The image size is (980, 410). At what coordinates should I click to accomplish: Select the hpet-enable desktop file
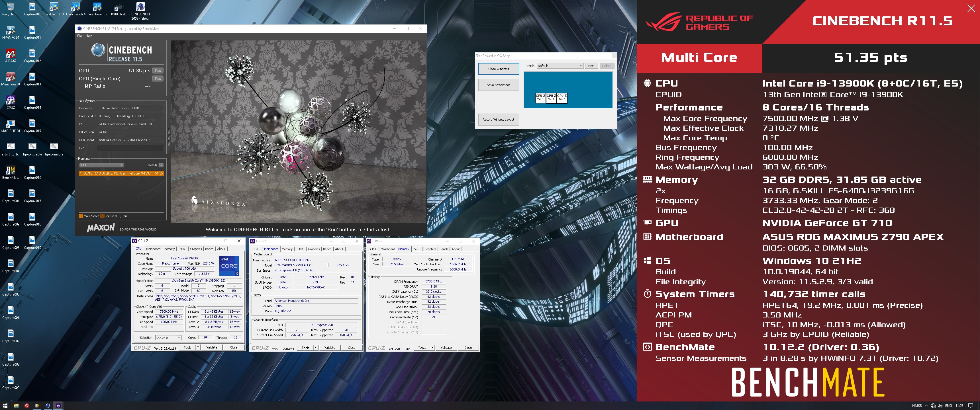pyautogui.click(x=54, y=149)
